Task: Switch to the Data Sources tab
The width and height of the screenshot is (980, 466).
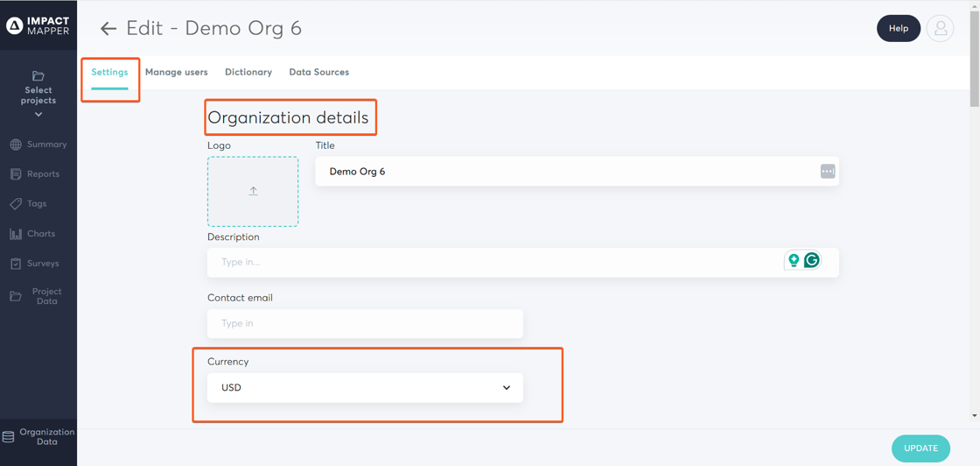Action: point(318,73)
